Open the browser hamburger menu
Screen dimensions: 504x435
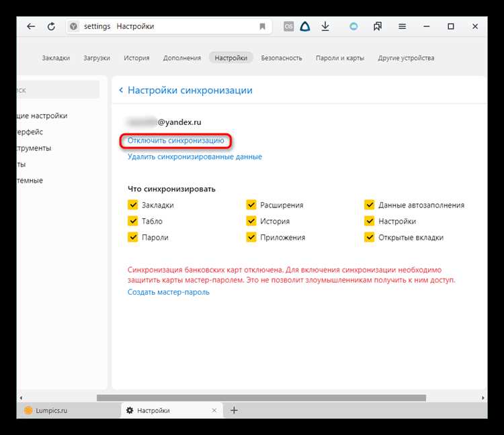tap(402, 26)
